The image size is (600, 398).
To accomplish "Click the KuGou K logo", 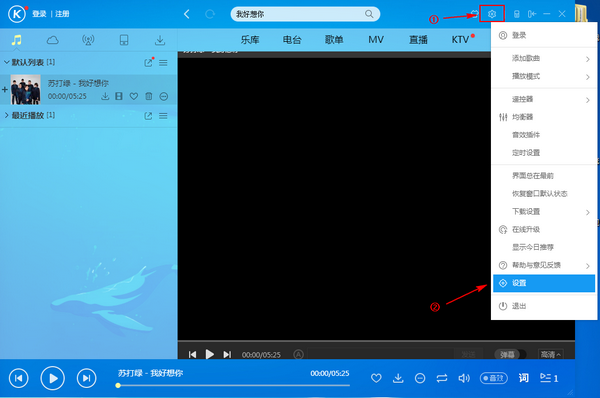I will [x=17, y=14].
